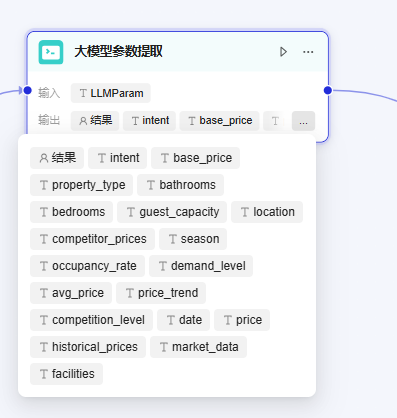
Task: Click the base_price tag in the output row
Action: pyautogui.click(x=219, y=121)
